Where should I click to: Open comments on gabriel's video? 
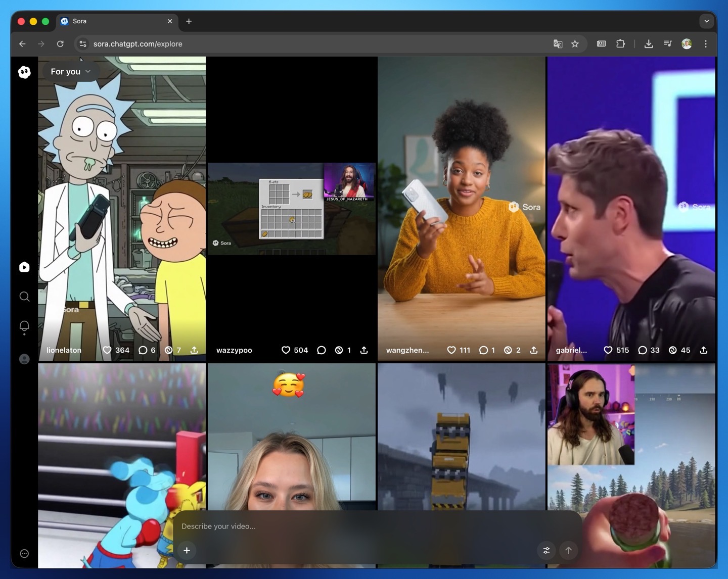click(643, 350)
